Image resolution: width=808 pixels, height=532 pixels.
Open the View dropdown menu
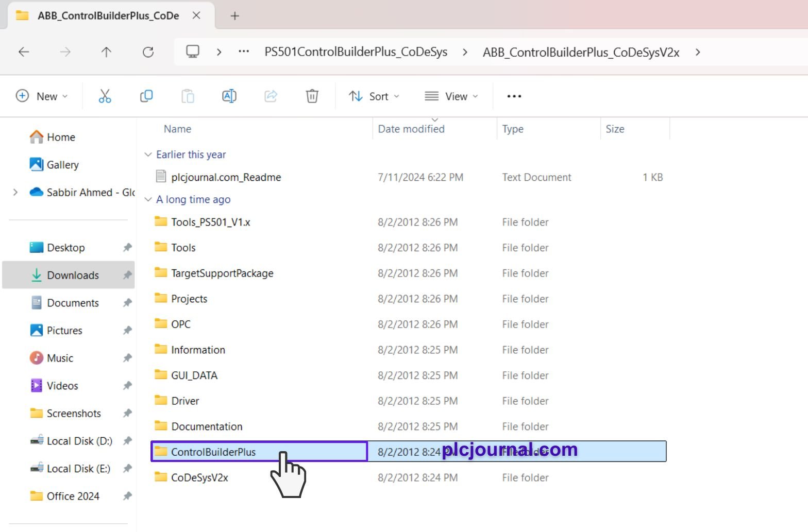(x=451, y=96)
